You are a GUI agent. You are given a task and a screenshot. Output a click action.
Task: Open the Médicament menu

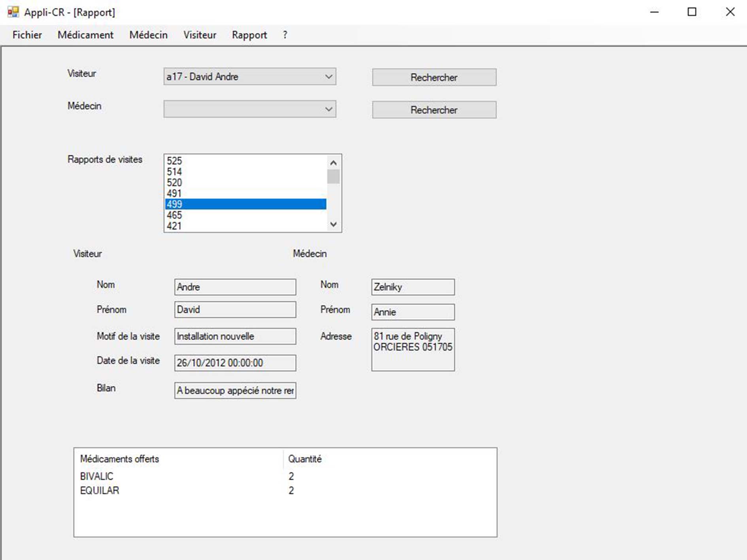tap(85, 35)
